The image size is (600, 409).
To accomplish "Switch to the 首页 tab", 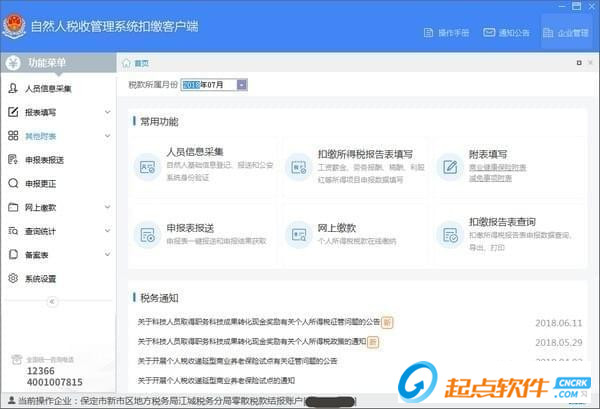I will [x=142, y=64].
